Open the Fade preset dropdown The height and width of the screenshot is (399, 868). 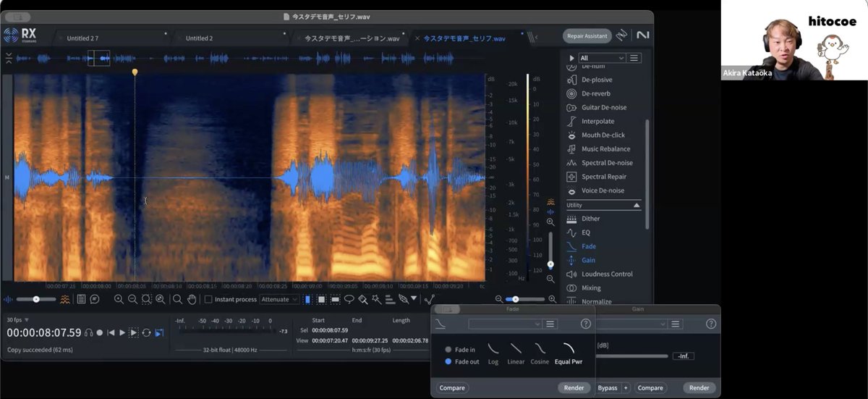coord(505,324)
